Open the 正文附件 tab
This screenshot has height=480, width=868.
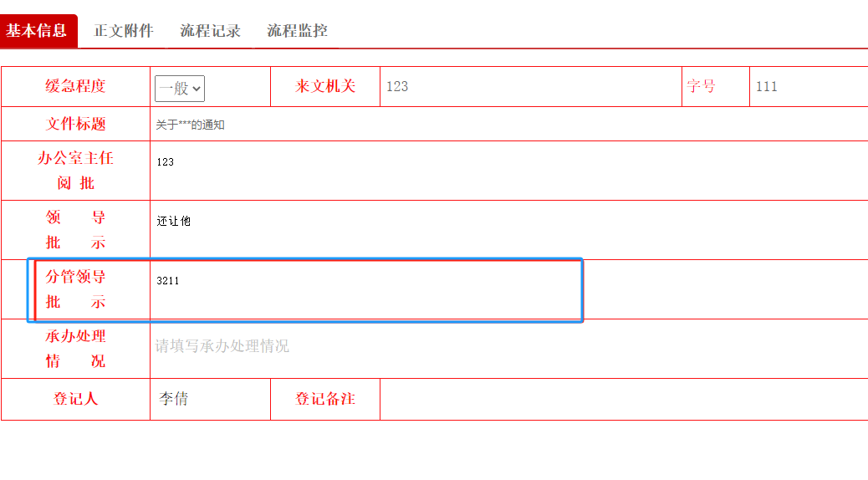[124, 31]
